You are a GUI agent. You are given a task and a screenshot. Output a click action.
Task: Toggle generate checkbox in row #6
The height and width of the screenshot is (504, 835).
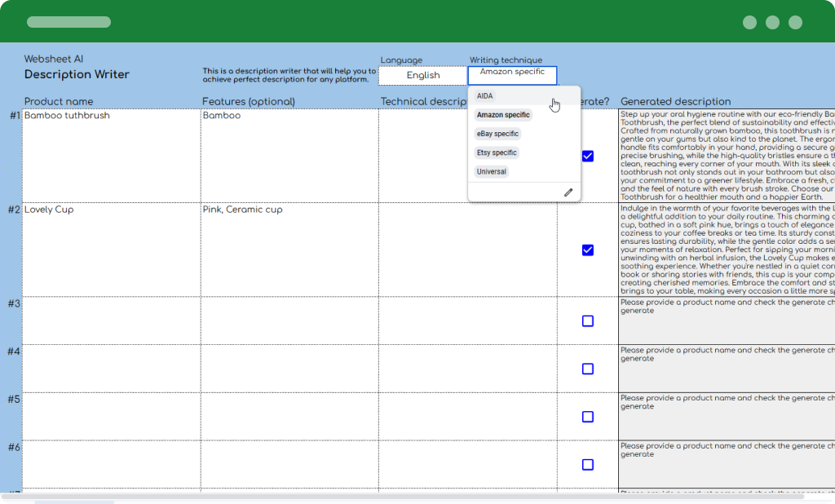click(588, 465)
